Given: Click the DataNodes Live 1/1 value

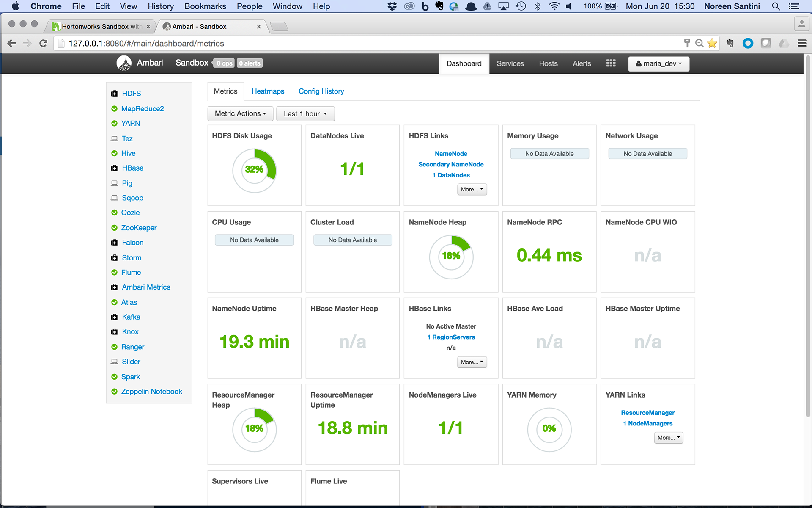Looking at the screenshot, I should coord(352,169).
